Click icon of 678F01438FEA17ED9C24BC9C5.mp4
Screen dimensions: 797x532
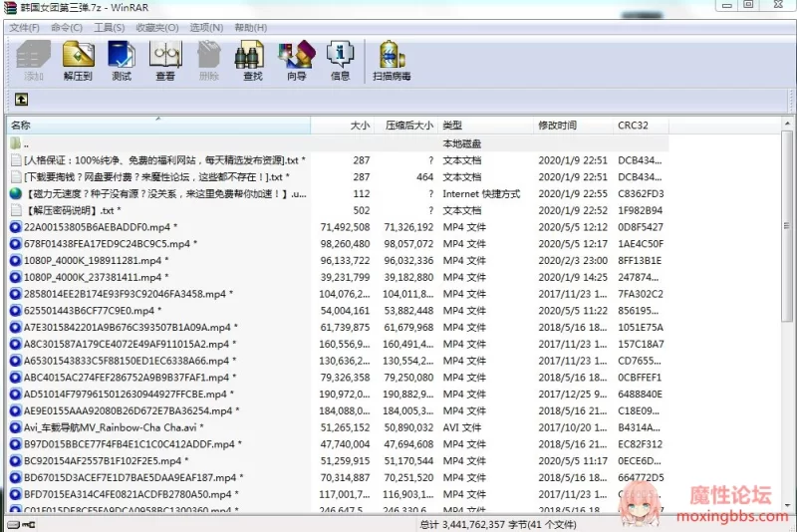pyautogui.click(x=16, y=244)
